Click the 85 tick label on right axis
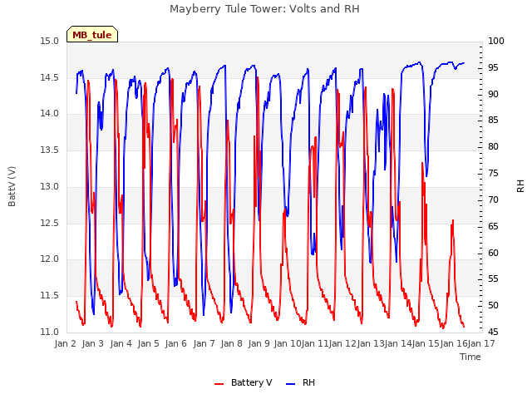Image resolution: width=532 pixels, height=399 pixels. pyautogui.click(x=493, y=120)
